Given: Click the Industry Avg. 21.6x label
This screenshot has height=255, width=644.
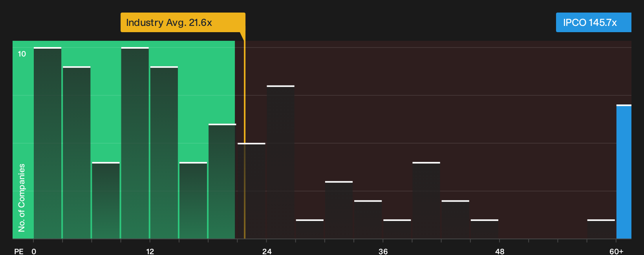Looking at the screenshot, I should [183, 22].
